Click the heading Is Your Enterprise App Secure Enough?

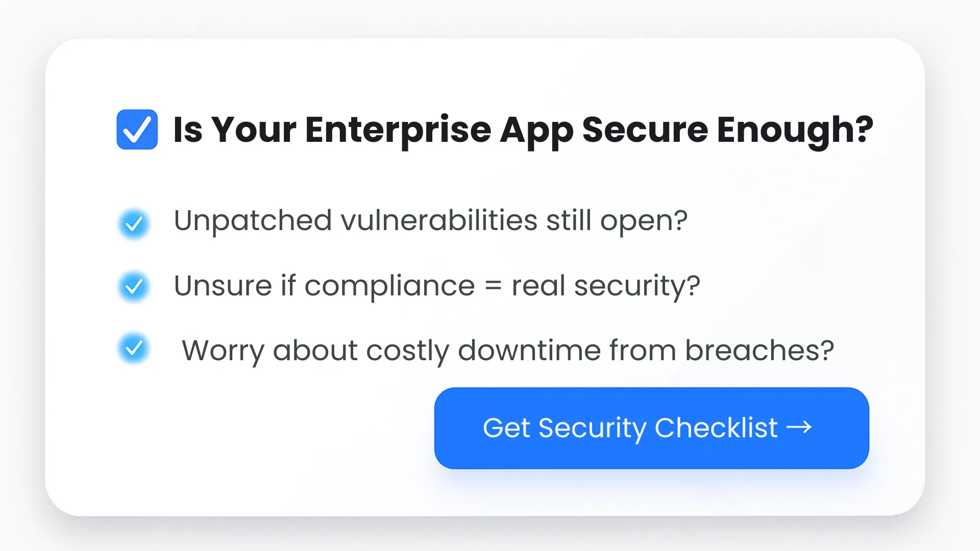pyautogui.click(x=523, y=130)
